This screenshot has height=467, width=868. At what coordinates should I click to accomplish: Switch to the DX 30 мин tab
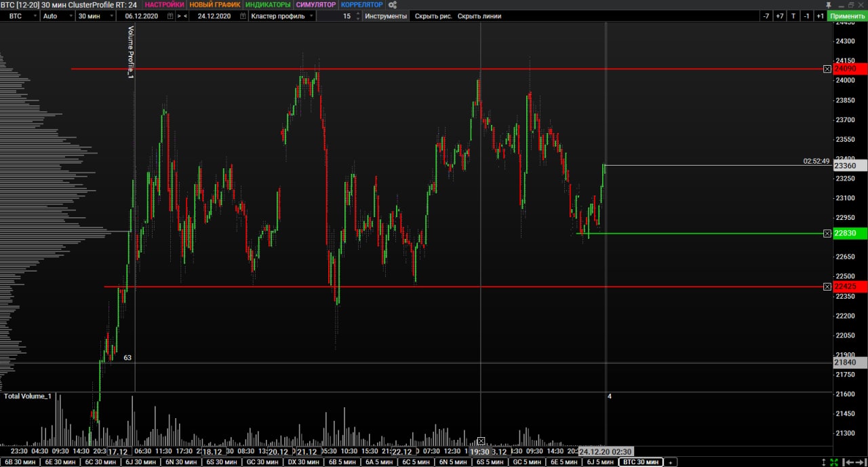[x=302, y=462]
